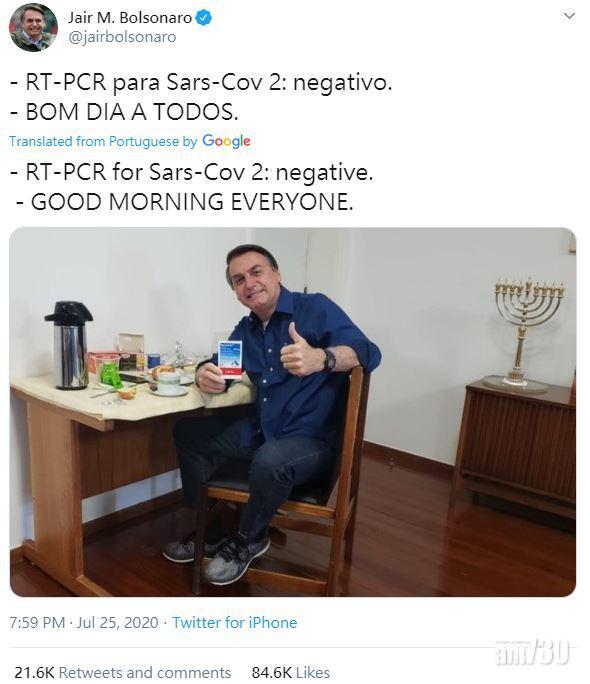Image resolution: width=590 pixels, height=684 pixels.
Task: Open the attached breakfast table photo
Action: tap(293, 412)
